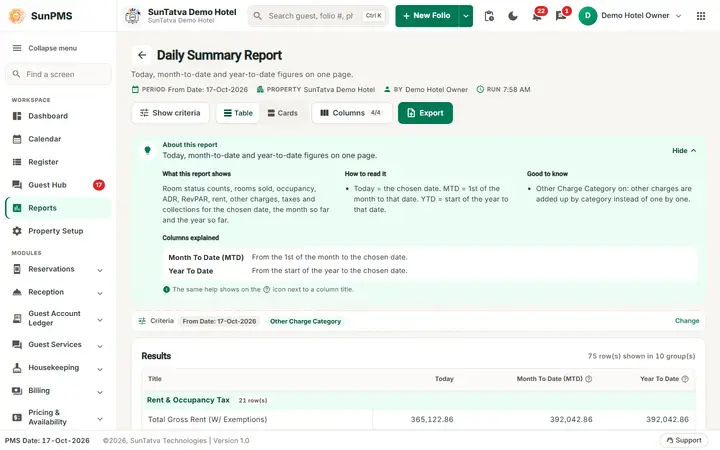720x450 pixels.
Task: Click the SunTatva Demo Hotel property logo
Action: (x=133, y=16)
